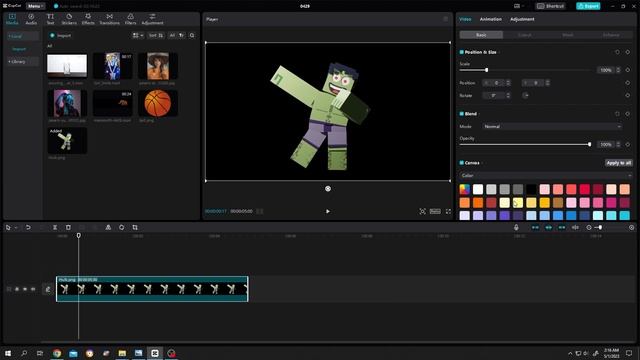Lock the main video track
Screen dimensions: 640x360
pos(17,289)
